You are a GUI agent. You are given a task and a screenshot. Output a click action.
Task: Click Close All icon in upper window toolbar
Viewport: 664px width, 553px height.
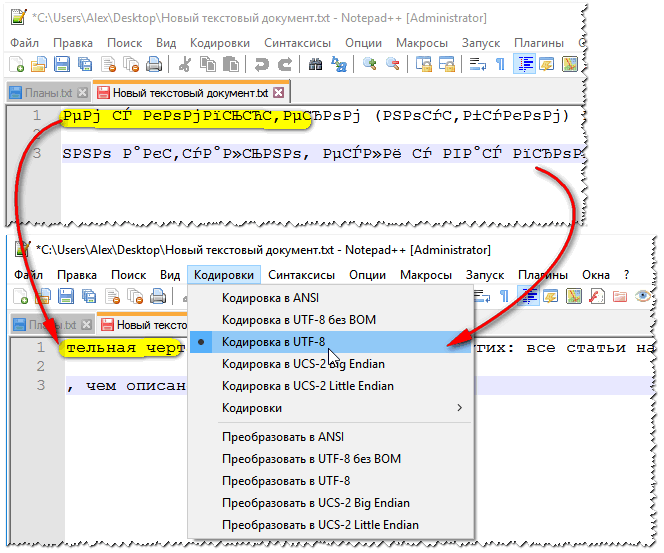(x=131, y=64)
